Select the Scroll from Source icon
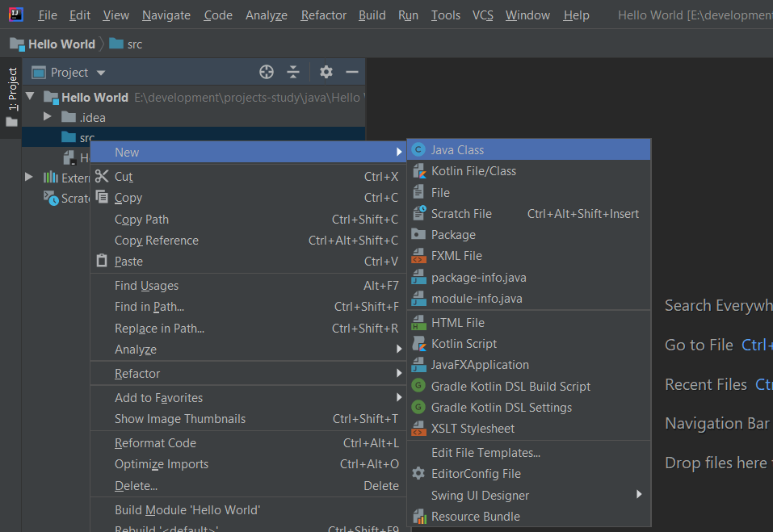 click(x=267, y=72)
